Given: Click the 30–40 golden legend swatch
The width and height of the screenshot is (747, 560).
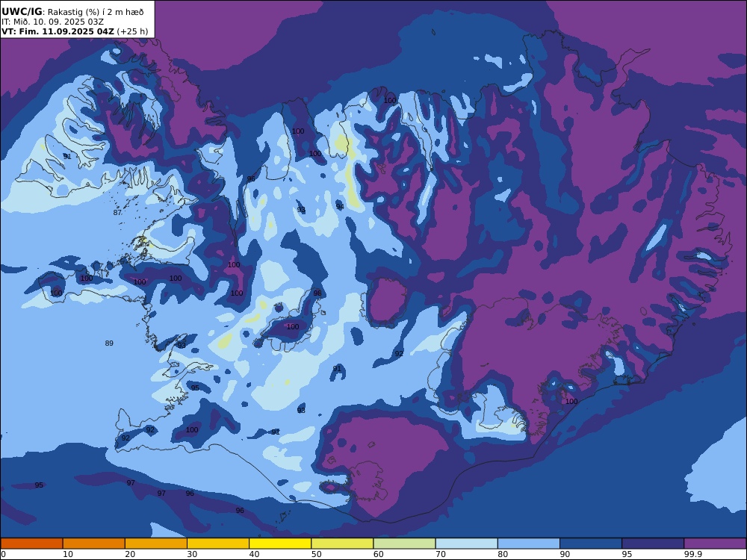Looking at the screenshot, I should pos(218,544).
